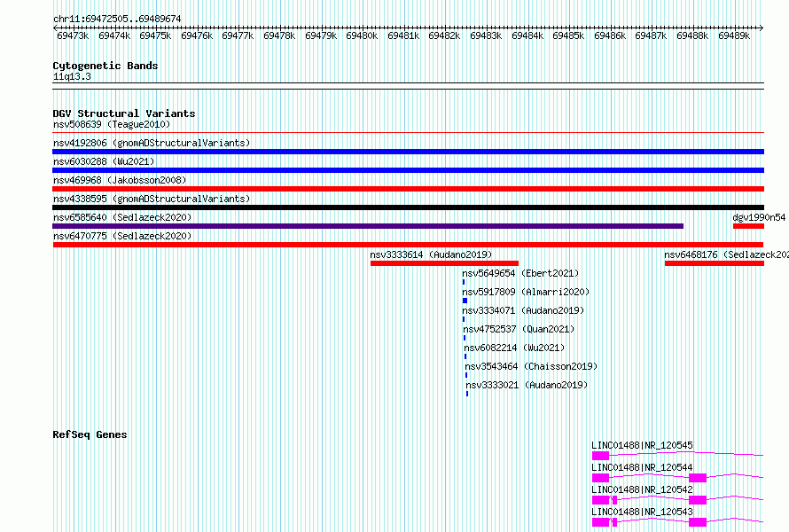Image resolution: width=789 pixels, height=532 pixels.
Task: Click nsv6470775 (Sedlazeck2020) label
Action: click(122, 236)
